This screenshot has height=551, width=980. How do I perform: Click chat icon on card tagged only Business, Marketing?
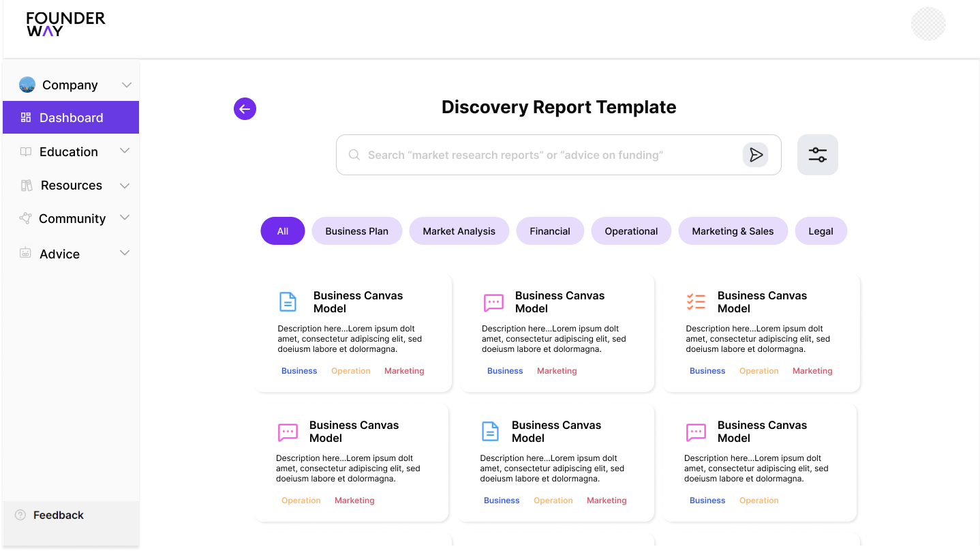coord(493,302)
